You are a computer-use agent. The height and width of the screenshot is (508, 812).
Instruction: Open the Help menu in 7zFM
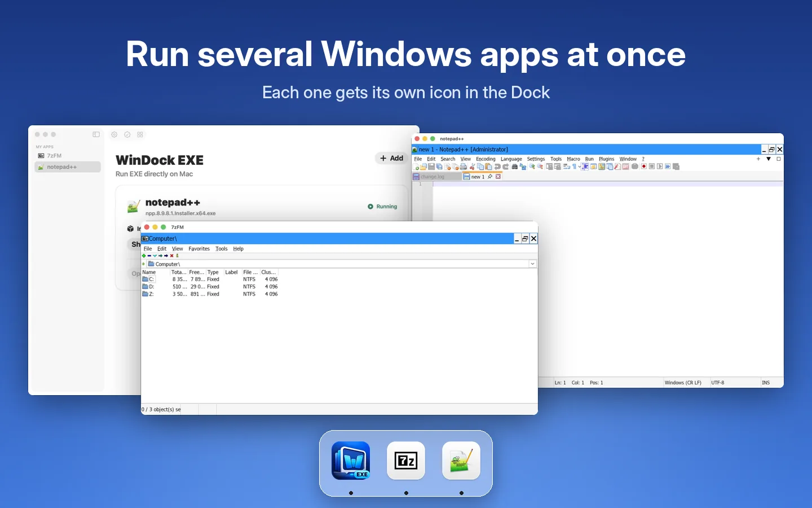pyautogui.click(x=239, y=249)
